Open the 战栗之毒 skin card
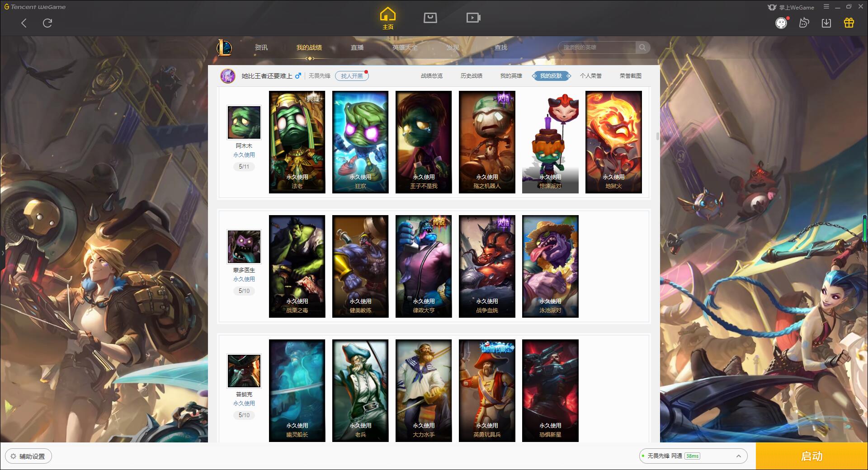The image size is (868, 470). tap(297, 266)
